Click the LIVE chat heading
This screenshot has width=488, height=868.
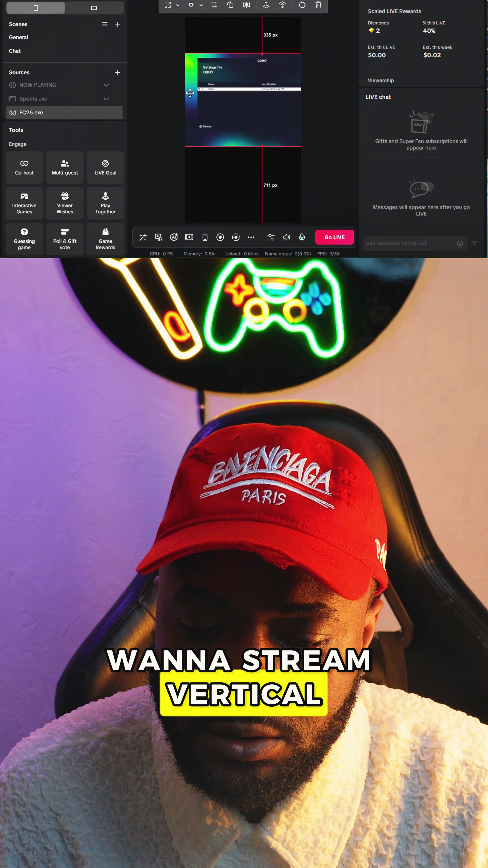click(x=378, y=97)
